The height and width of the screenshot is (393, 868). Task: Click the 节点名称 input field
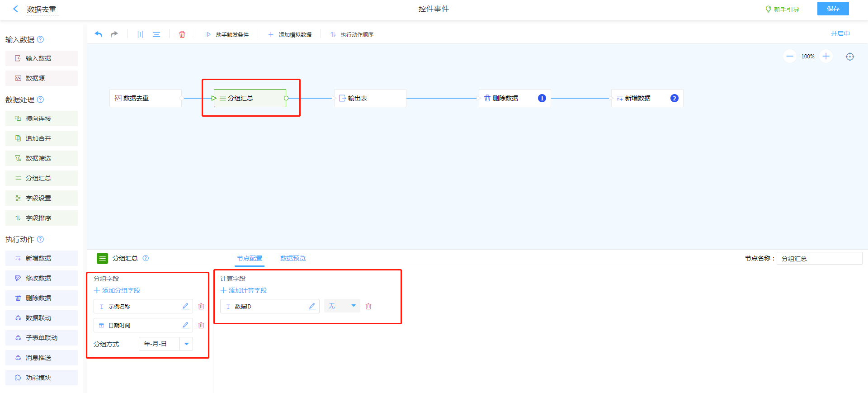tap(819, 259)
